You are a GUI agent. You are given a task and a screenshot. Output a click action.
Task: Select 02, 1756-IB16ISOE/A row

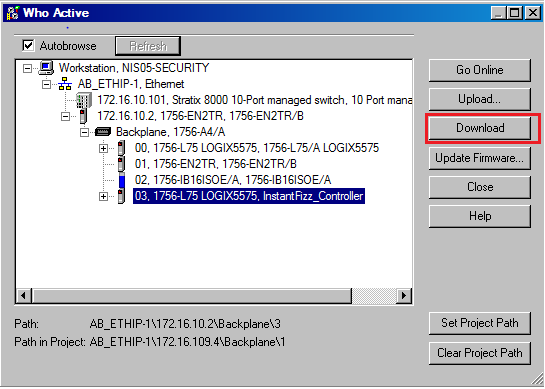233,180
